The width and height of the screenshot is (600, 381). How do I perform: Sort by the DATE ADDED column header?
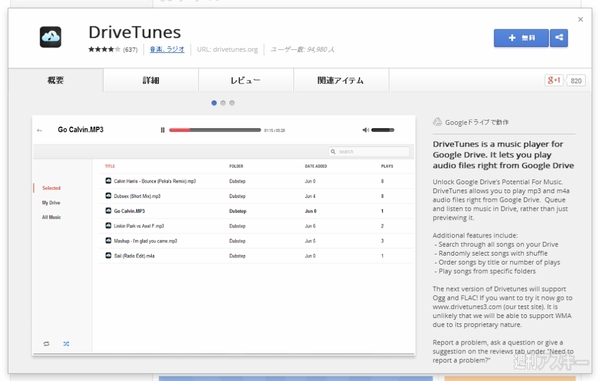316,166
